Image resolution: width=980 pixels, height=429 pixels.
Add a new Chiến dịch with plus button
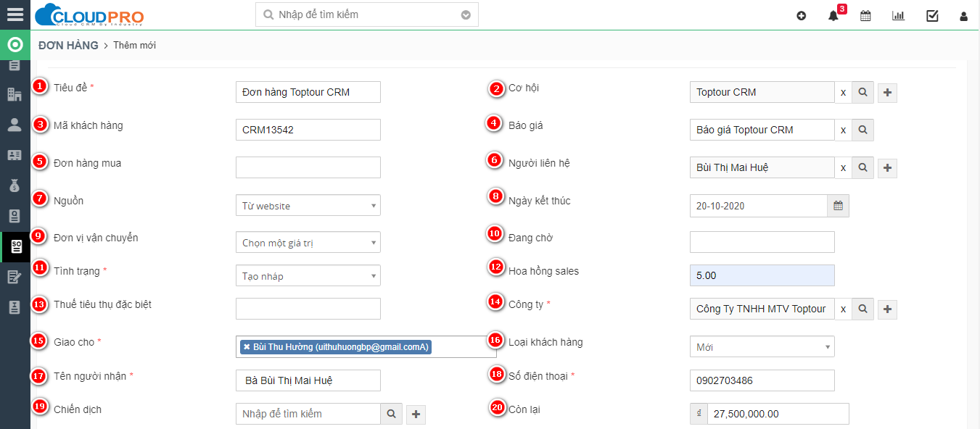[416, 415]
